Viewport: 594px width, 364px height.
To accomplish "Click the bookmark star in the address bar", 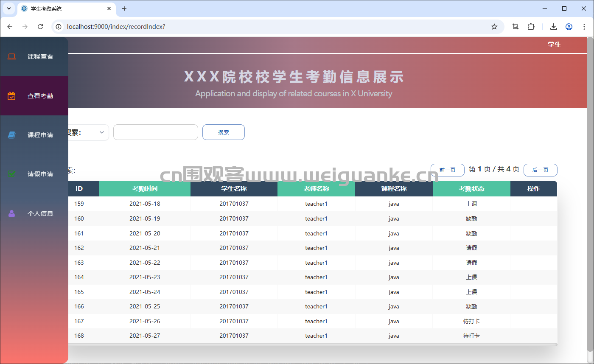I will coord(494,26).
